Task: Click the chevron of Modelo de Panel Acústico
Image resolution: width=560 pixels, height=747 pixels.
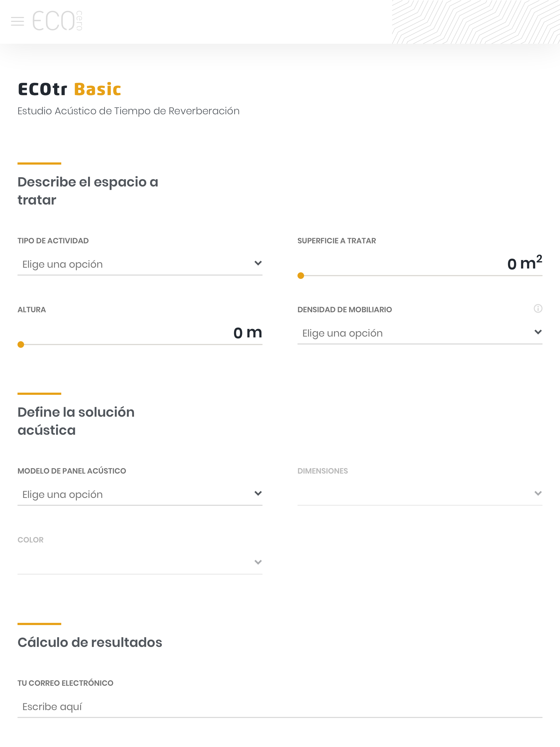Action: [x=258, y=493]
